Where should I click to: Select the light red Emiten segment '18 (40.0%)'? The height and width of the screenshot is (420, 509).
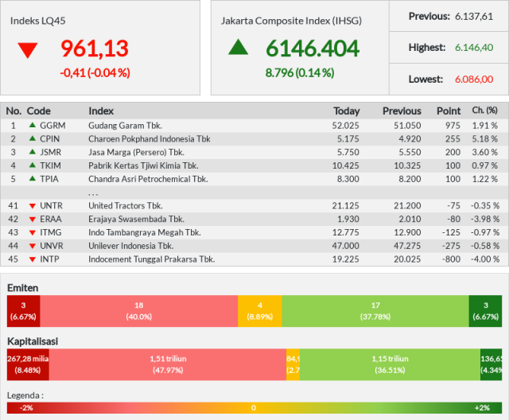coord(139,311)
